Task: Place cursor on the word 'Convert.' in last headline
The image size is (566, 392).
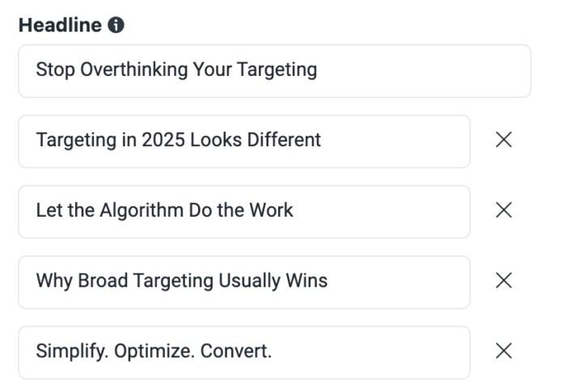Action: tap(236, 352)
